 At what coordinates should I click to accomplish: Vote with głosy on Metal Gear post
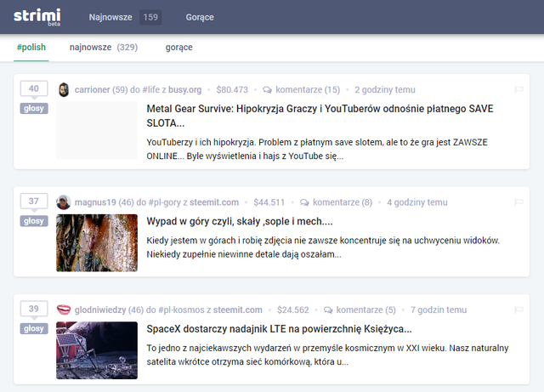point(34,108)
